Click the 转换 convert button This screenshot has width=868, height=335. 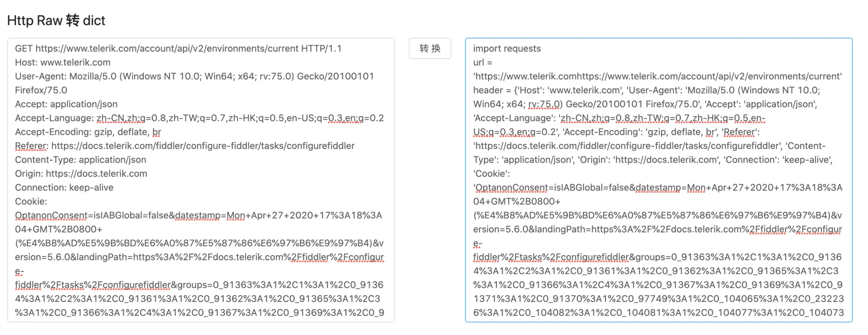click(429, 48)
